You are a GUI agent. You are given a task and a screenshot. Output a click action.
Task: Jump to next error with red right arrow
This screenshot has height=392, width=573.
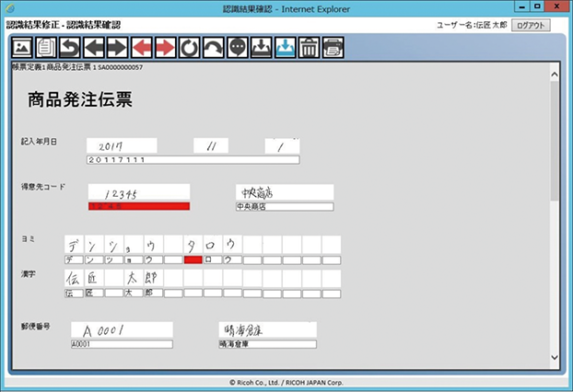165,47
